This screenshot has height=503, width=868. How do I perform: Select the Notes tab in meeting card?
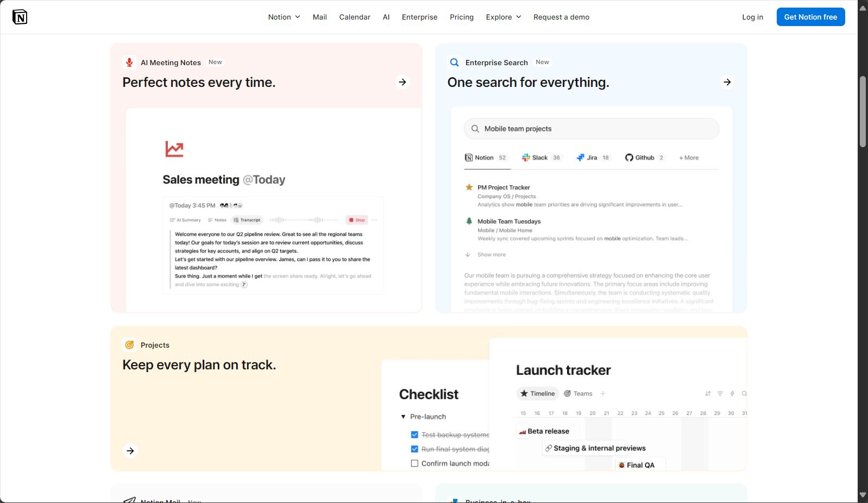tap(217, 220)
